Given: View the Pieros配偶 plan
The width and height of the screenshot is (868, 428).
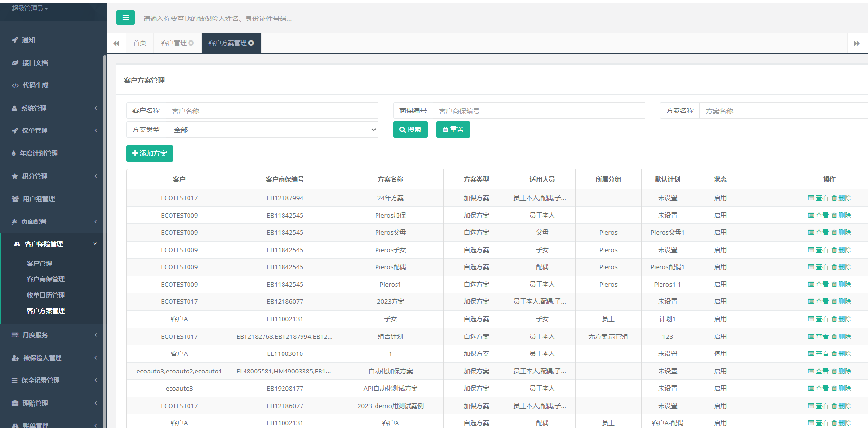Looking at the screenshot, I should point(818,267).
